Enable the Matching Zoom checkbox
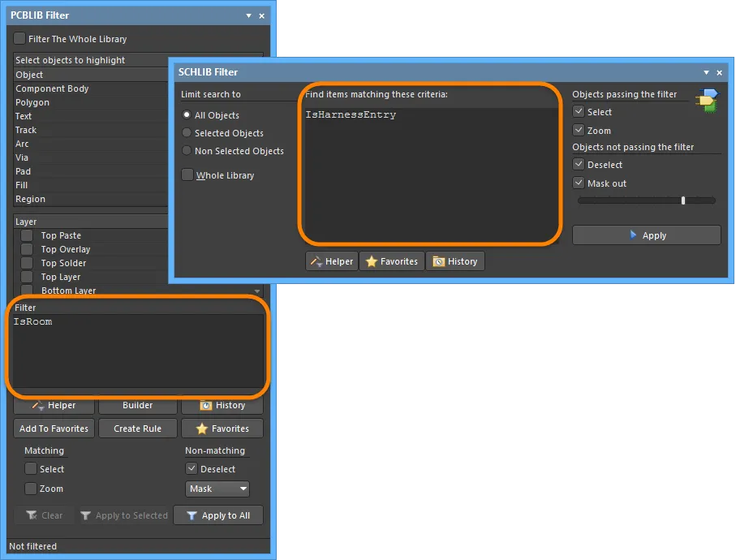Viewport: 736px width, 560px height. click(x=31, y=489)
